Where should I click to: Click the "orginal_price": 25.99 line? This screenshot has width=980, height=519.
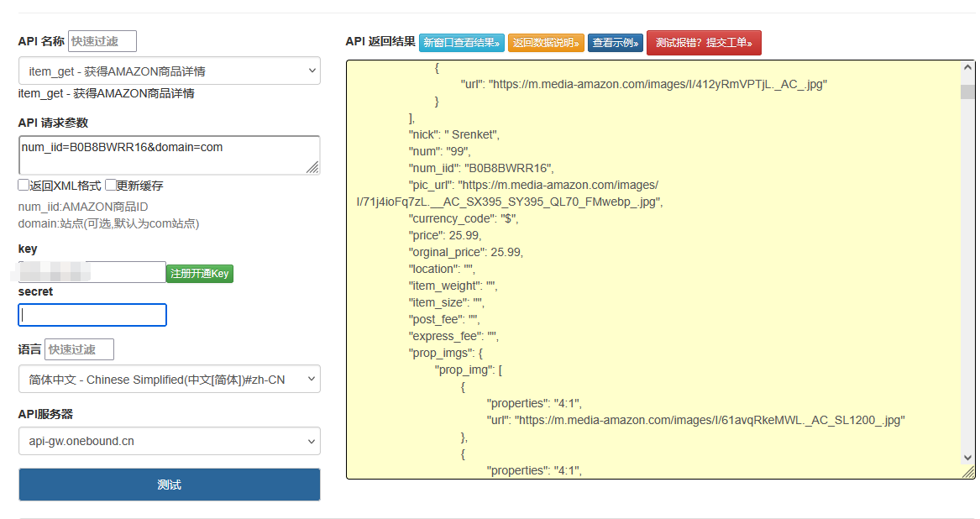[x=465, y=252]
